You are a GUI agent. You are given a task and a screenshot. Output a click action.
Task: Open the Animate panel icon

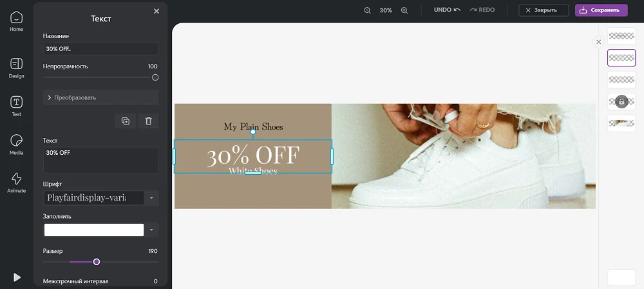[17, 183]
